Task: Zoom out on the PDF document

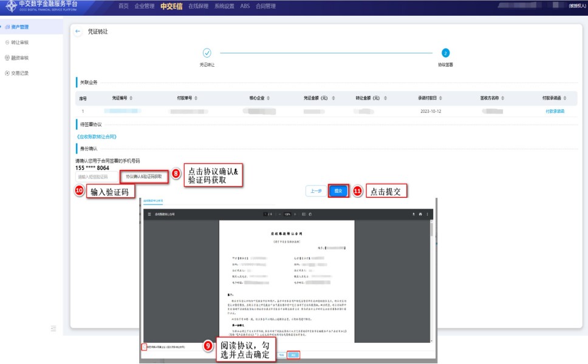Action: (x=279, y=214)
